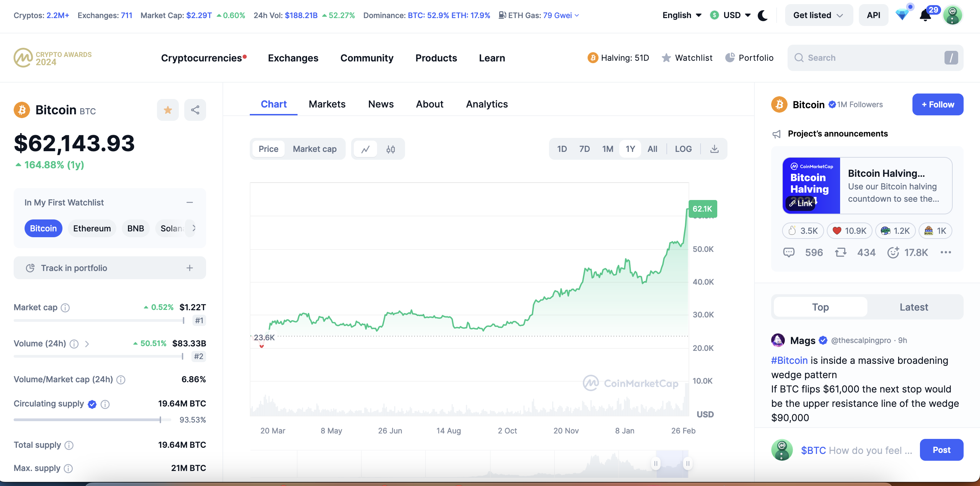Click the diamond rewards icon
The image size is (980, 486).
(902, 15)
